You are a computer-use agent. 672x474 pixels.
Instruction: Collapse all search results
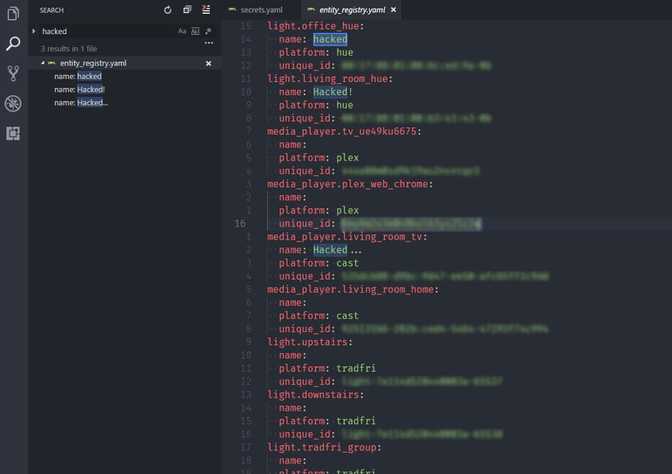pyautogui.click(x=187, y=10)
